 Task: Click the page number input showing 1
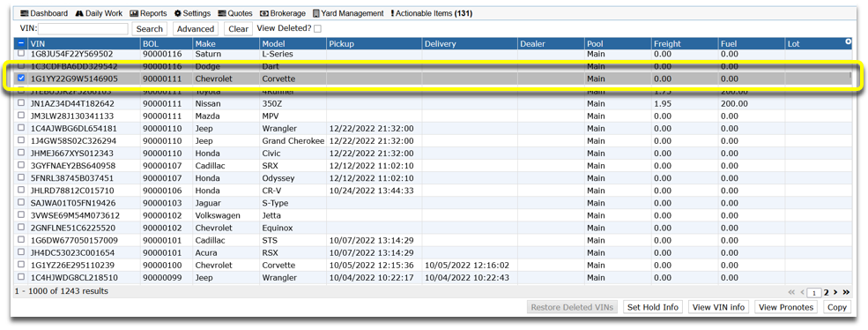coord(814,293)
